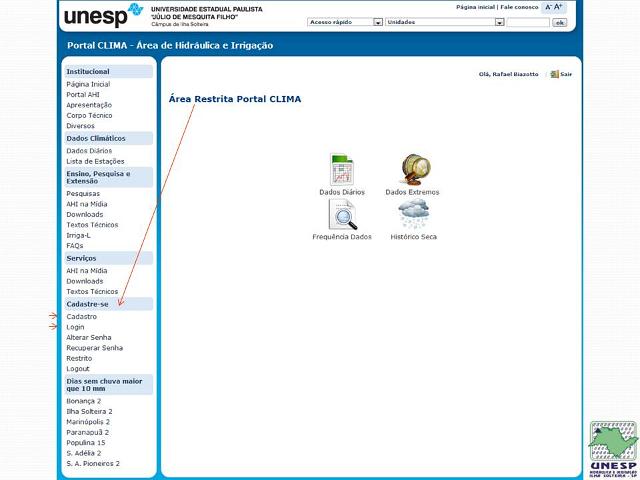Click the UNESP Ilha Solteira map logo
Screen dimensions: 640x480
[612, 447]
